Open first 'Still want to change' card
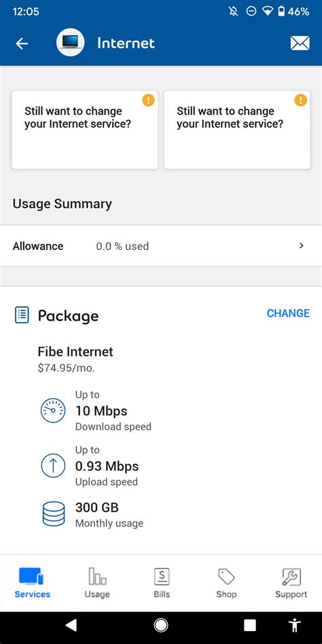This screenshot has height=644, width=322. 85,130
